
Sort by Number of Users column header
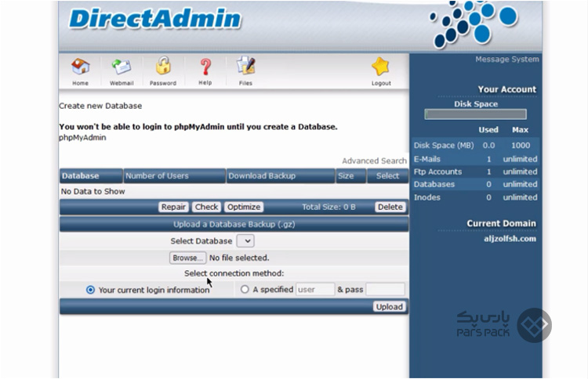(x=174, y=176)
